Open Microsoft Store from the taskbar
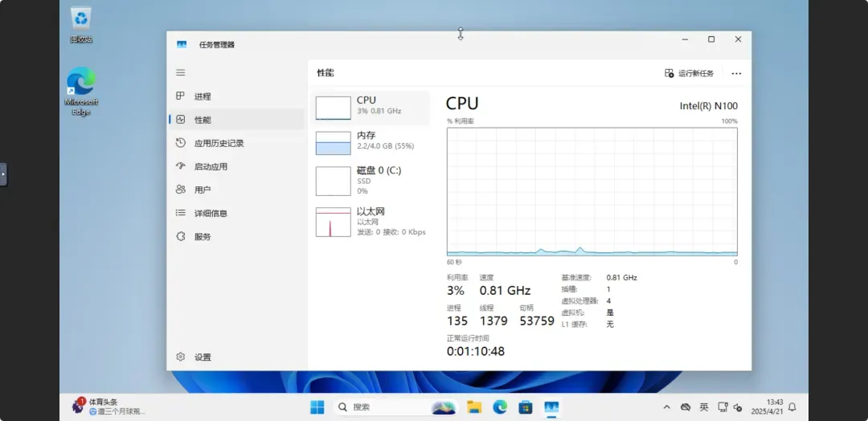Image resolution: width=868 pixels, height=421 pixels. (526, 407)
